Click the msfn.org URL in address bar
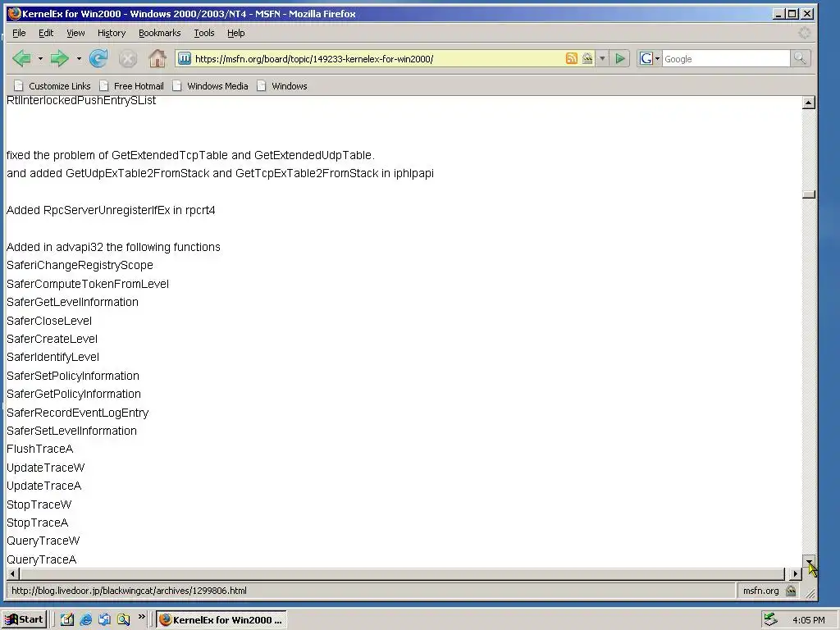This screenshot has width=840, height=630. (x=314, y=59)
